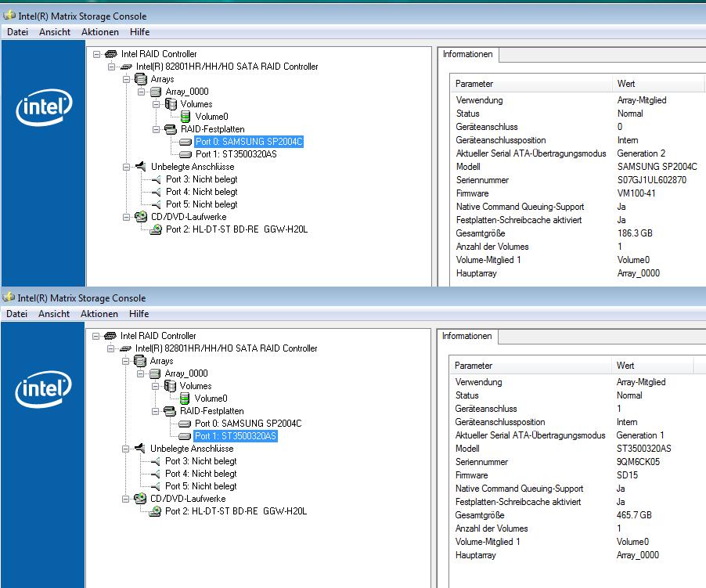The height and width of the screenshot is (588, 706).
Task: Open Hilfe menu in lower window
Action: [x=139, y=314]
